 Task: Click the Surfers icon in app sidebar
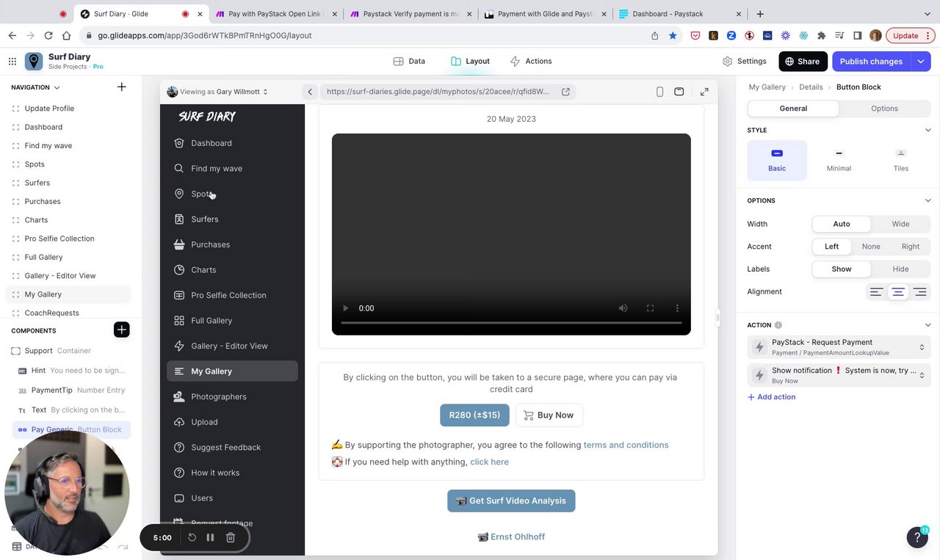click(179, 219)
